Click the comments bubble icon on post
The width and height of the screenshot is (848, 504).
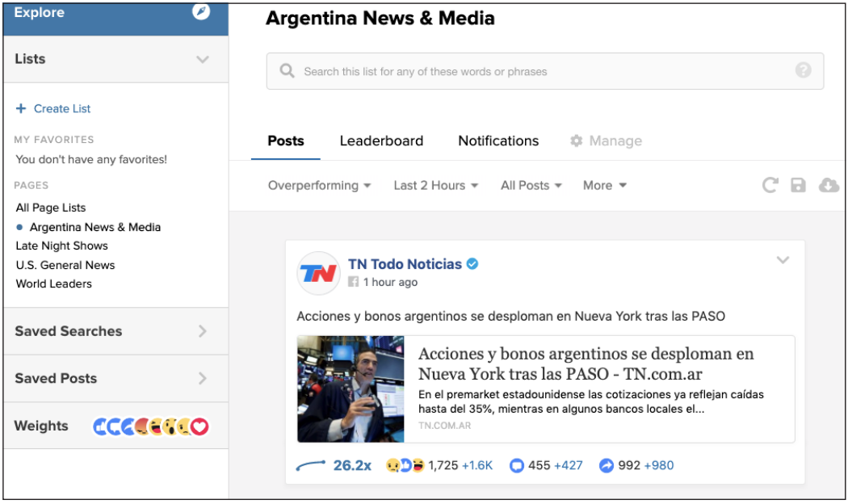(x=517, y=465)
